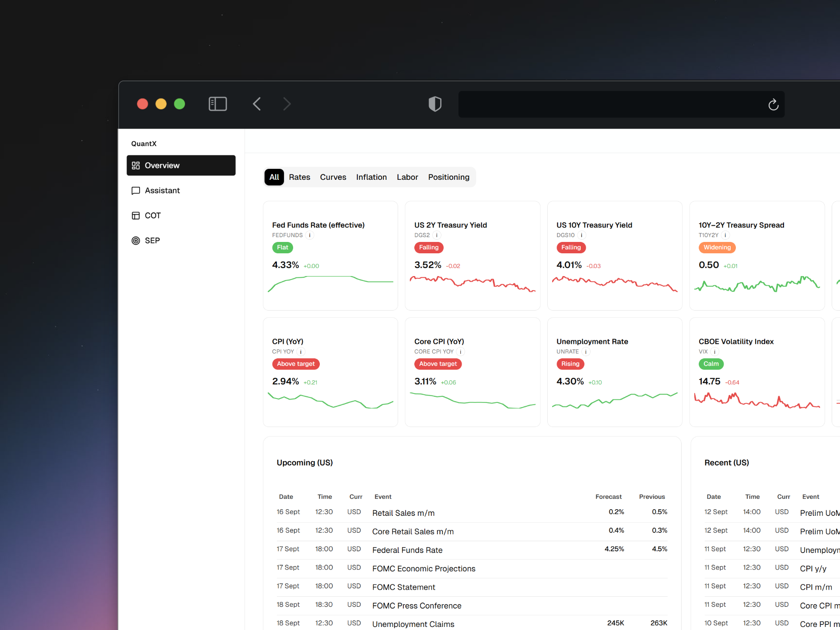Reload the page with refresh icon
The width and height of the screenshot is (840, 630).
773,105
